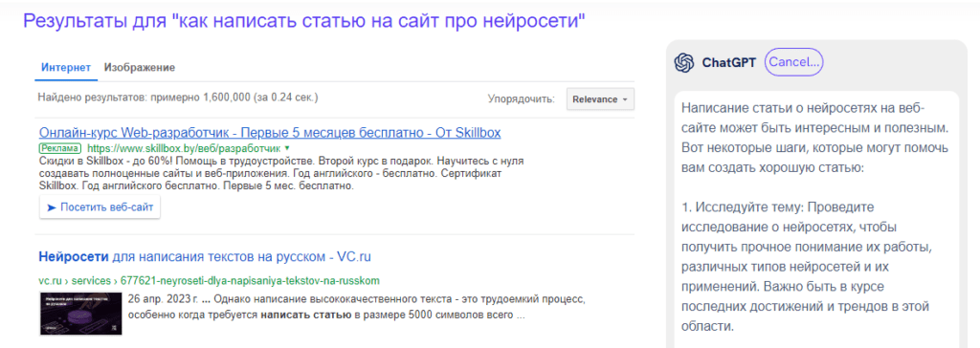The image size is (980, 348).
Task: Switch to the Интернет tab
Action: coord(66,68)
